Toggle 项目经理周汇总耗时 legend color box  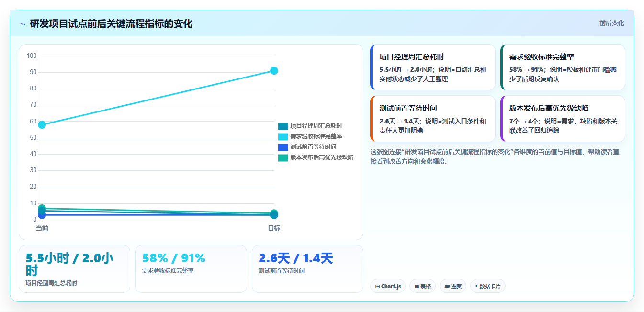[x=283, y=126]
